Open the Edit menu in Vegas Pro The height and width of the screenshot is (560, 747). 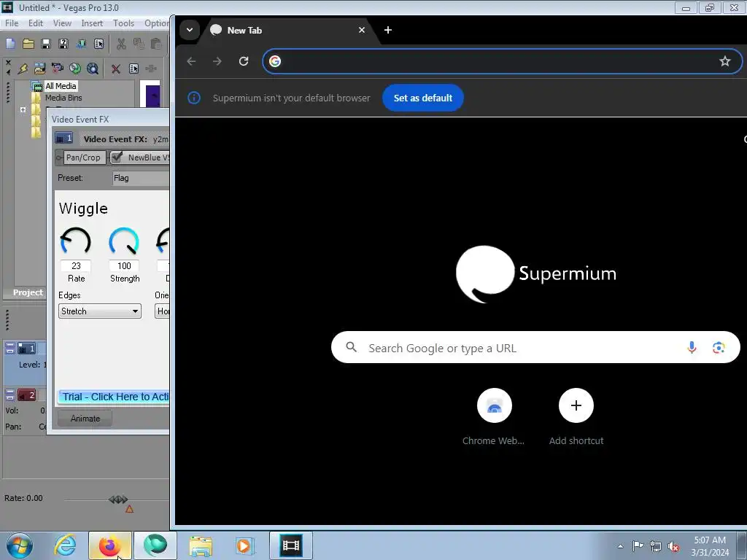pyautogui.click(x=35, y=23)
